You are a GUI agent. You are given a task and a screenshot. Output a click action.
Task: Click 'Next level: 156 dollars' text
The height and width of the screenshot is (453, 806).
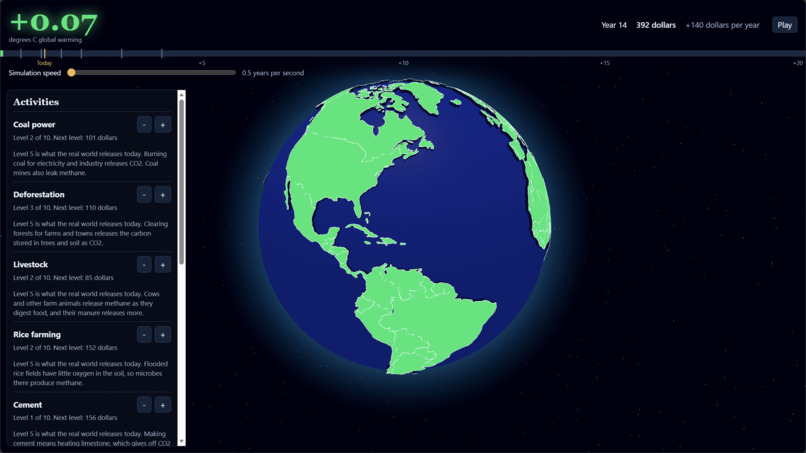pos(85,418)
